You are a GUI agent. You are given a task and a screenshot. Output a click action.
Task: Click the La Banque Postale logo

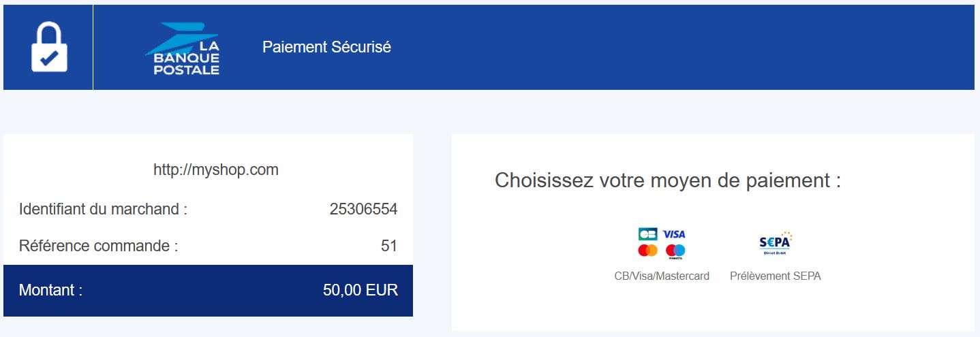(x=182, y=48)
